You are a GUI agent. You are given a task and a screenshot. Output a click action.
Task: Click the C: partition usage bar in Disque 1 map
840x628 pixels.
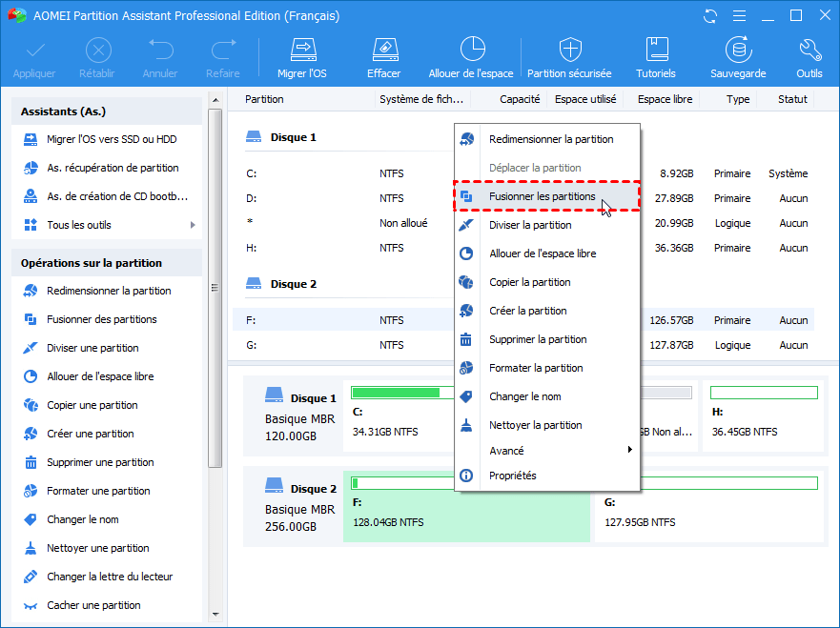[403, 393]
